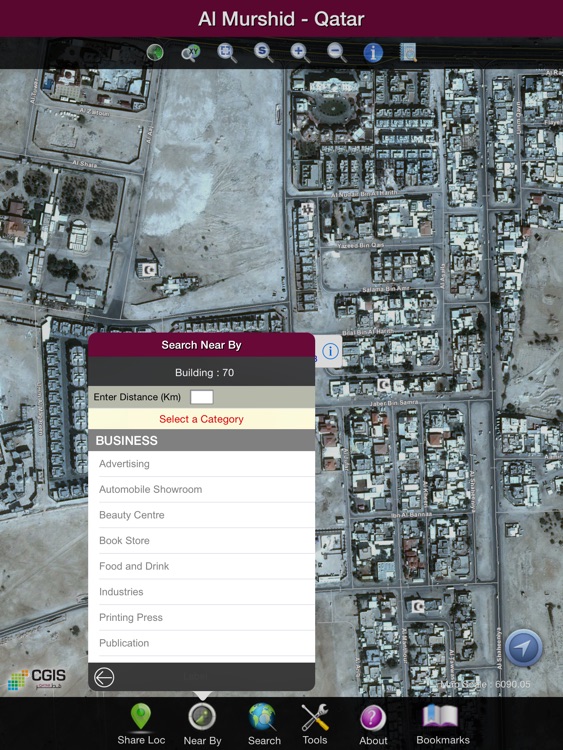This screenshot has width=563, height=750.
Task: Tap the blue locate-me compass button
Action: coord(524,648)
